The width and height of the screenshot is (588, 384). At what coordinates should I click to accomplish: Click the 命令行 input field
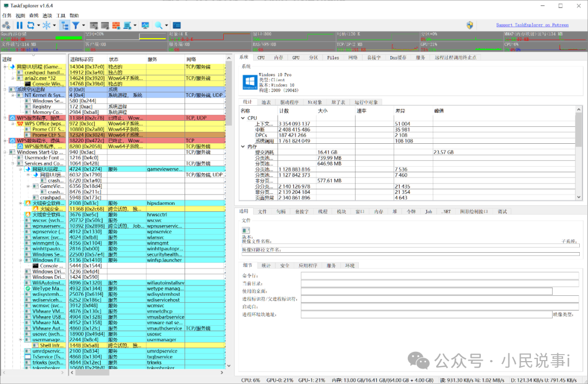(440, 276)
